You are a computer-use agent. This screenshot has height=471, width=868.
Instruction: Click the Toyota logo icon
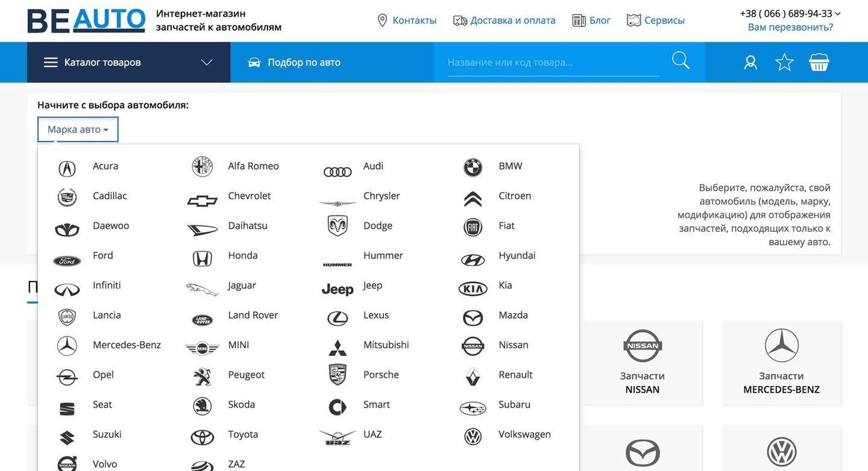[203, 437]
